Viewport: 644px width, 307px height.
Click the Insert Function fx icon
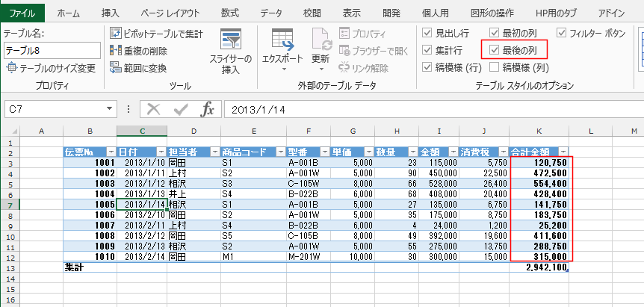pos(208,109)
